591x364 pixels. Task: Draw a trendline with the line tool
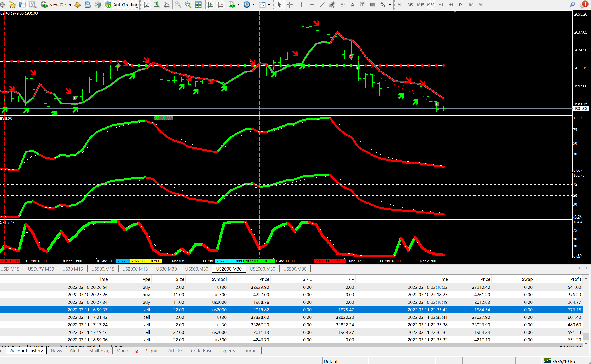point(322,5)
